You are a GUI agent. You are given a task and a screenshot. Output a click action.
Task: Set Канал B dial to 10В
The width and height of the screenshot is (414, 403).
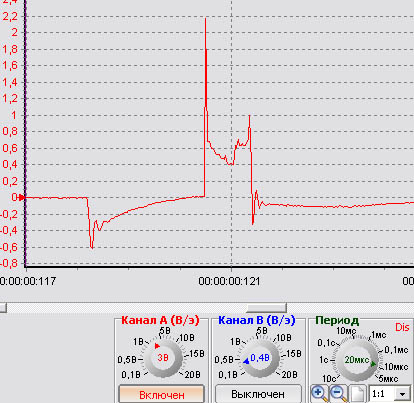click(284, 338)
